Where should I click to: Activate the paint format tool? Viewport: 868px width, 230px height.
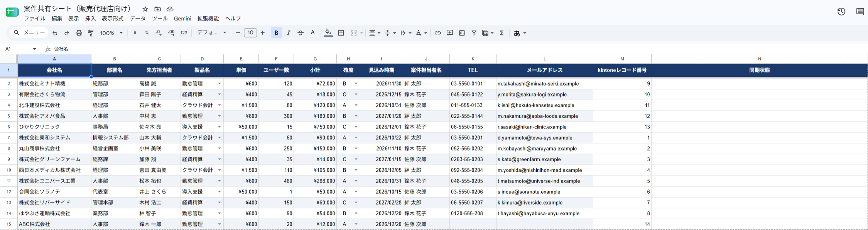[91, 33]
